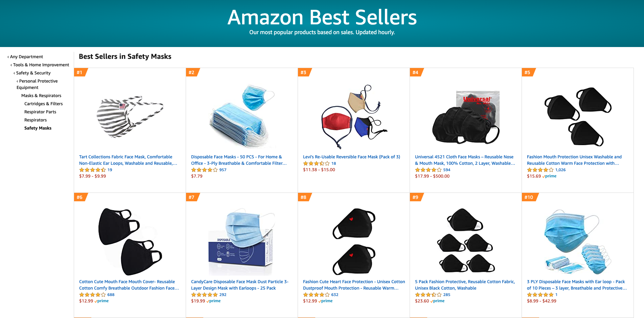
Task: Click the Cotton Cute Mouth Cover title
Action: [x=129, y=285]
